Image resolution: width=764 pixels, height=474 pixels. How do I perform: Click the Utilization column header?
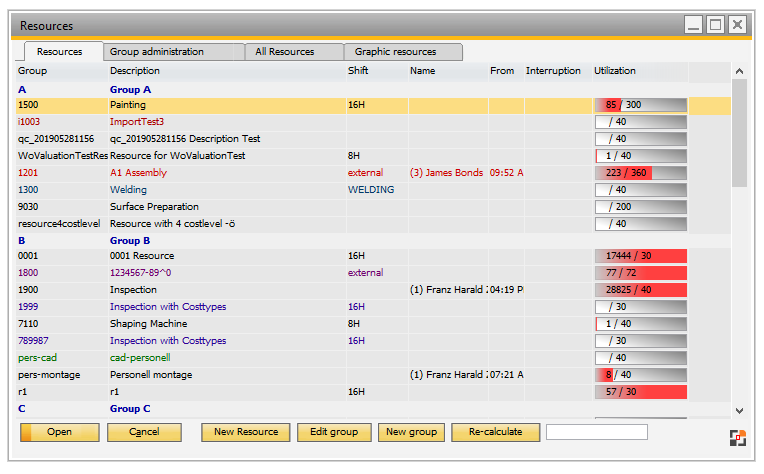click(x=615, y=71)
